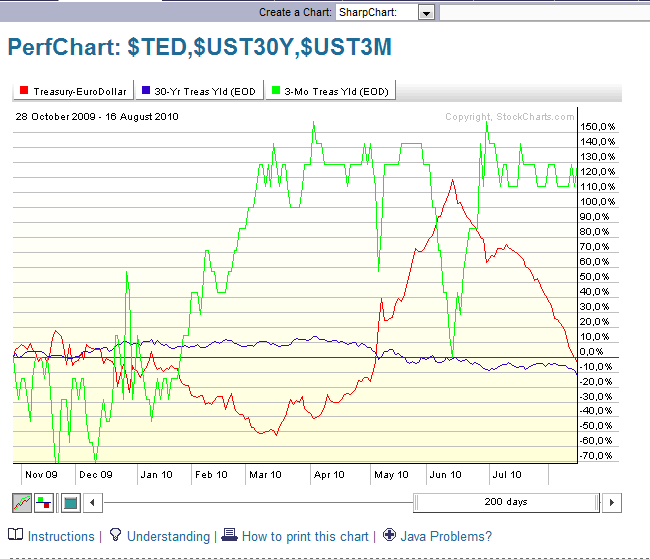Click the printer icon for printing help
The width and height of the screenshot is (650, 559).
coord(229,536)
